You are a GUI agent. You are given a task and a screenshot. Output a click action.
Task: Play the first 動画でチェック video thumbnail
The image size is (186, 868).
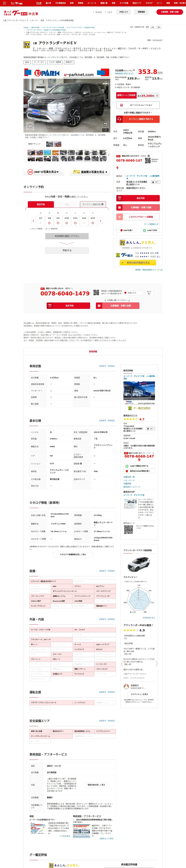50,144
